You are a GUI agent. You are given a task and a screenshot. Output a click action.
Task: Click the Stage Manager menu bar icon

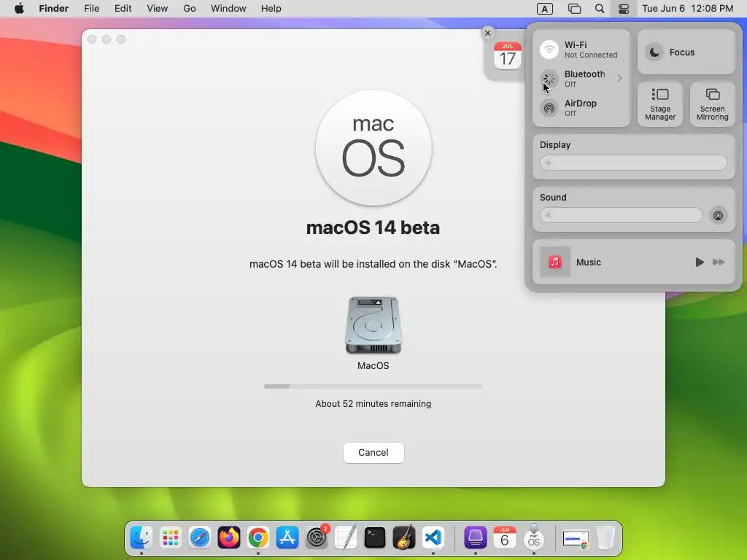tap(574, 9)
